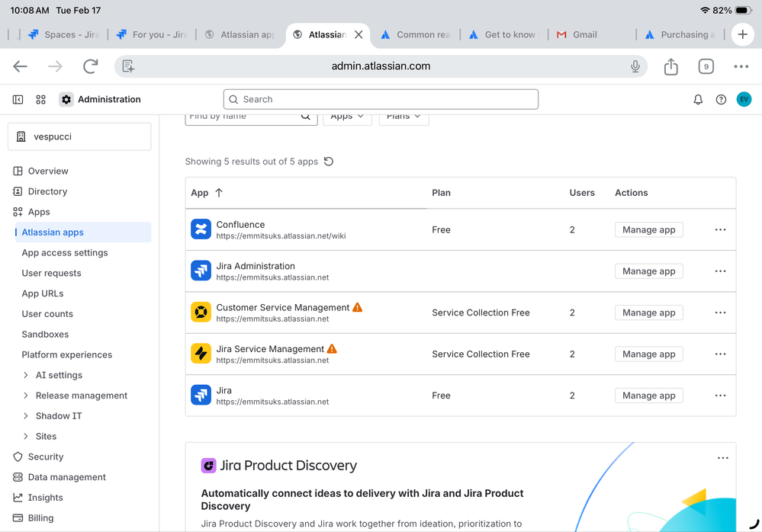Switch to the For you - Jira tab
The image size is (762, 532).
point(152,34)
